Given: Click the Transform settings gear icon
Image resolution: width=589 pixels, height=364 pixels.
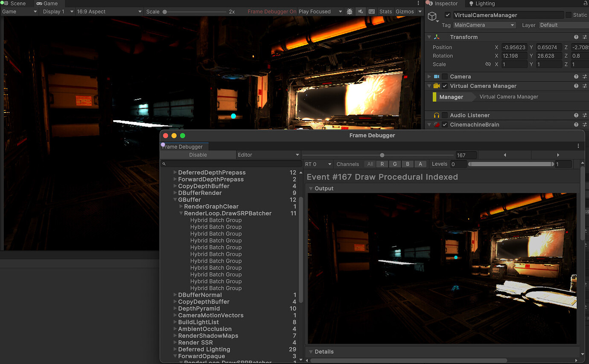Looking at the screenshot, I should [x=584, y=37].
